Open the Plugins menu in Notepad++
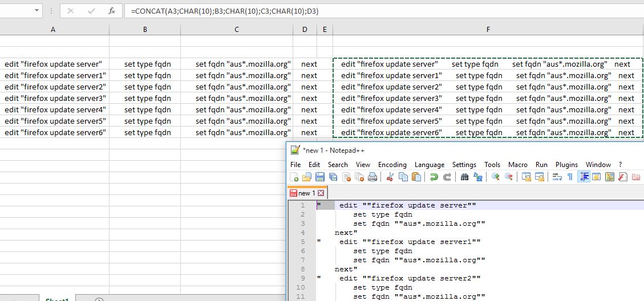Viewport: 644px width, 301px height. [x=567, y=165]
